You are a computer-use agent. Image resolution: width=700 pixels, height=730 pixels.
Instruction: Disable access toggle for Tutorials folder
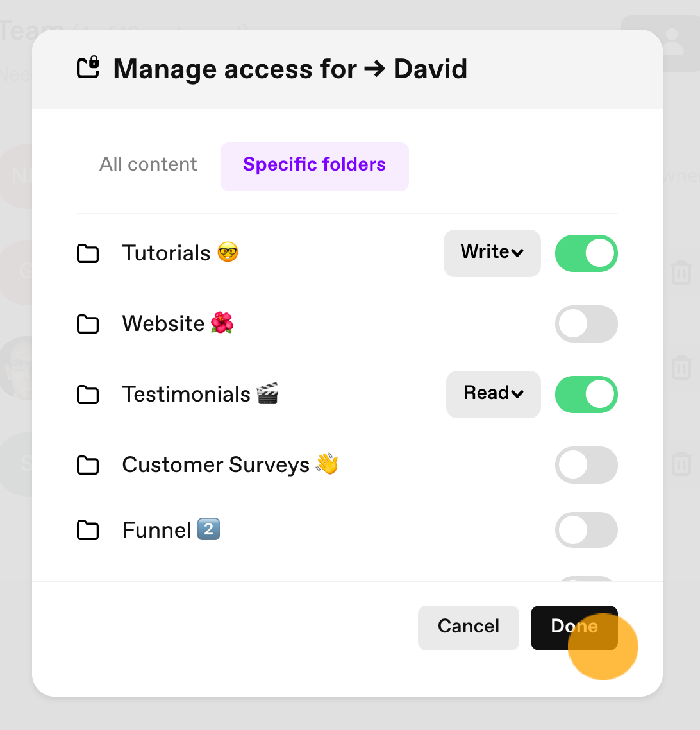tap(586, 253)
